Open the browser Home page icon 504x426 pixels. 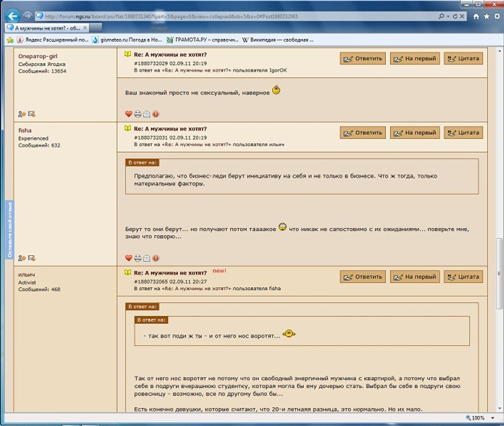pyautogui.click(x=476, y=16)
